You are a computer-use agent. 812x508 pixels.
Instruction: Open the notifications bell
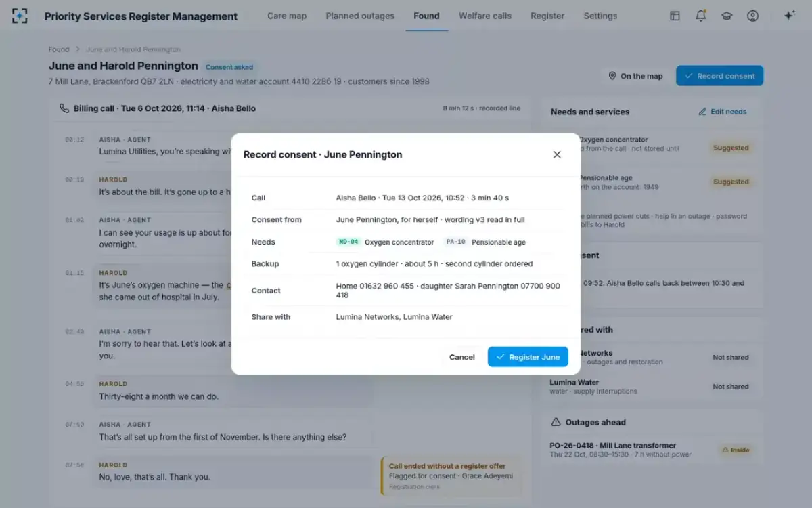pos(701,16)
